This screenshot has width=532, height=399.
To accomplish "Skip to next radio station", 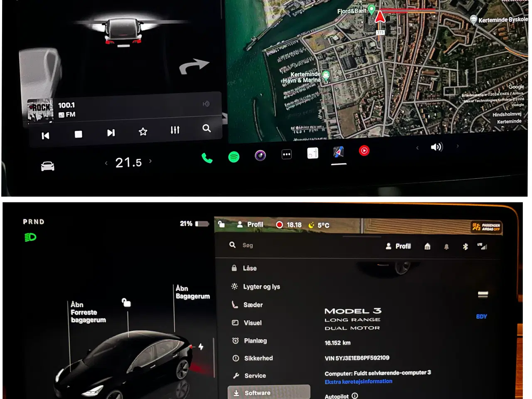I will click(x=111, y=133).
